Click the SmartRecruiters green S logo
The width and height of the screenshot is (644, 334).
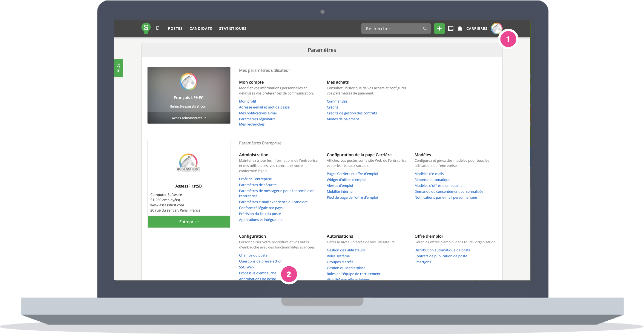pyautogui.click(x=146, y=28)
